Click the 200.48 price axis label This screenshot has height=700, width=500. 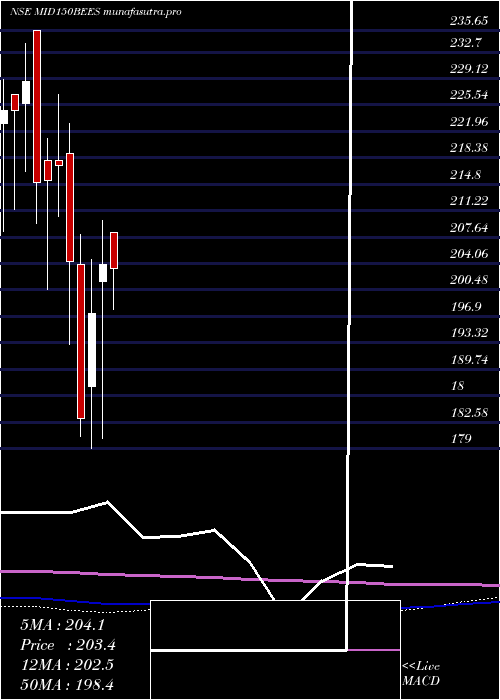coord(469,280)
